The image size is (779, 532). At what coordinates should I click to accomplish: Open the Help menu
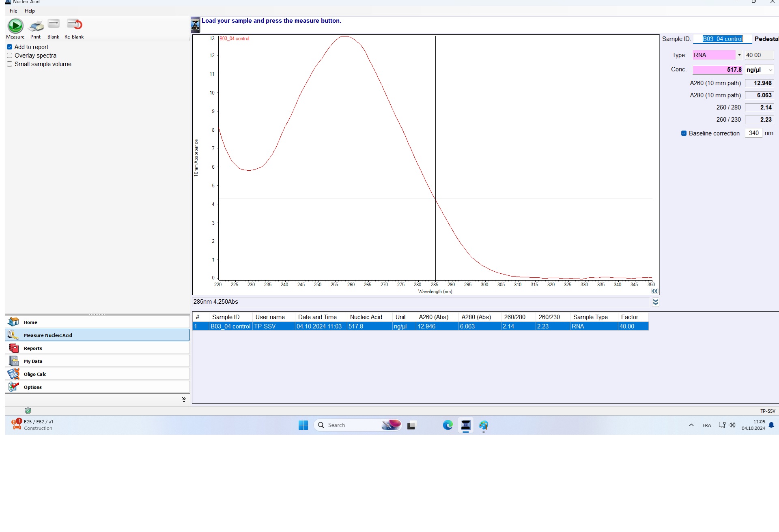click(x=30, y=11)
